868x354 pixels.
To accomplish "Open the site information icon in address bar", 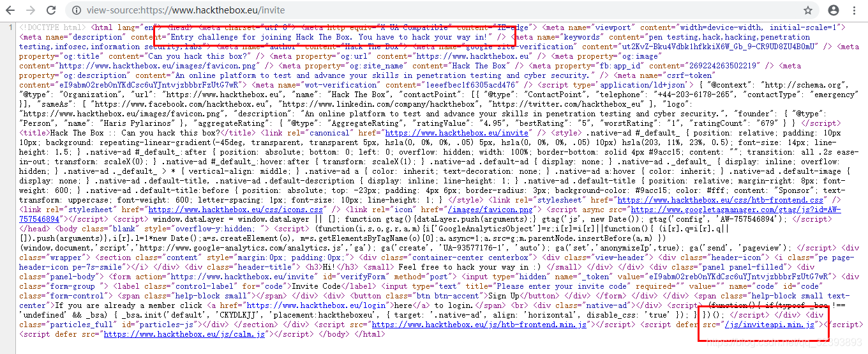I will point(76,10).
